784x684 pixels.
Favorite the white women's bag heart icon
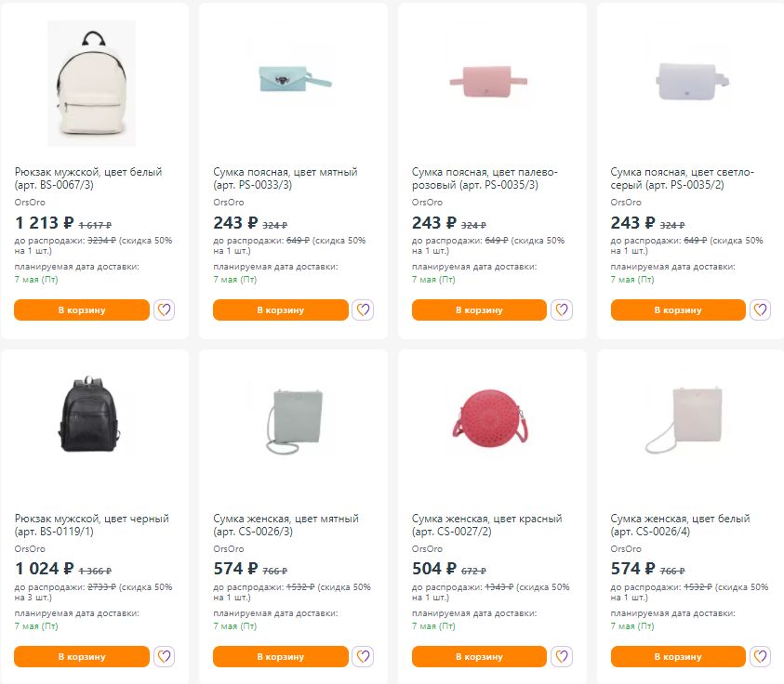[x=760, y=656]
